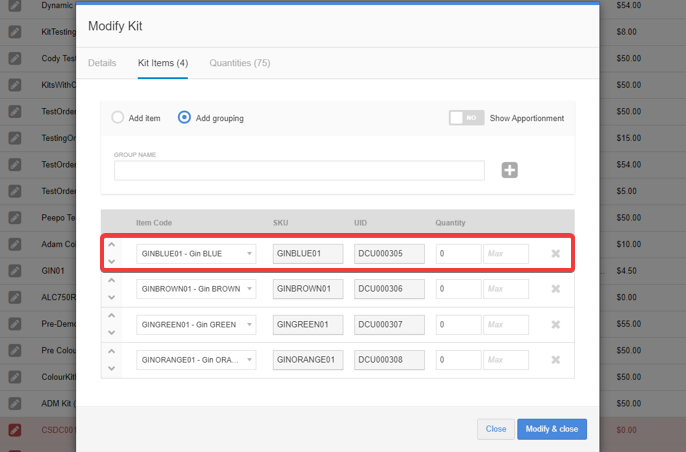Click the SKU field showing GINORANGE01
This screenshot has height=452, width=686.
(x=308, y=360)
